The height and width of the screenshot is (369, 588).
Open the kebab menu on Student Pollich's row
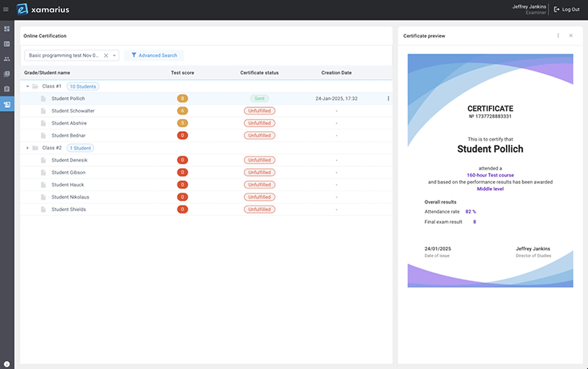tap(388, 98)
